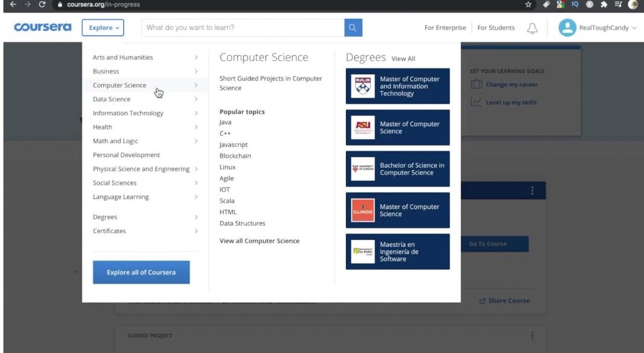Open the Java popular topic
Image resolution: width=644 pixels, height=353 pixels.
225,122
